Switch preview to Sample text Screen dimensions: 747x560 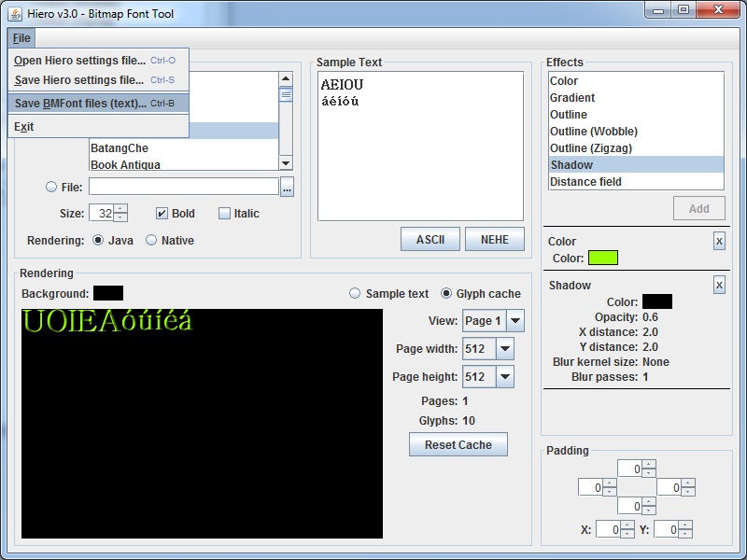(355, 293)
